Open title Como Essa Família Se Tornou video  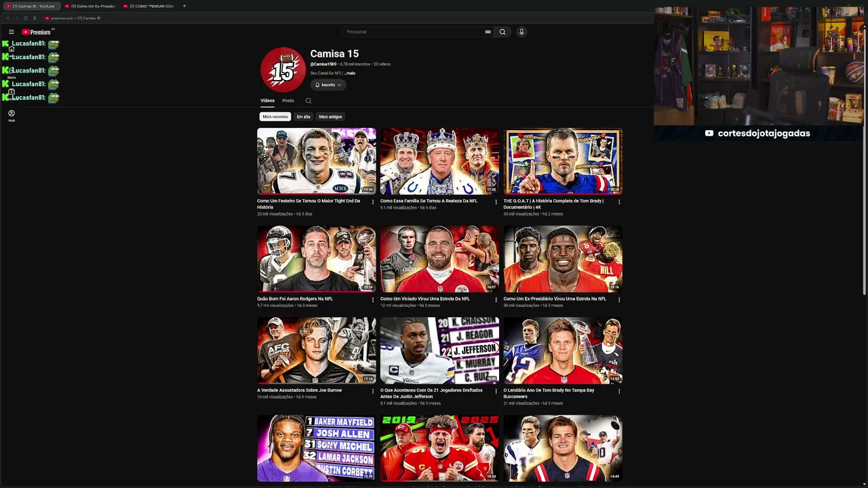coord(429,201)
